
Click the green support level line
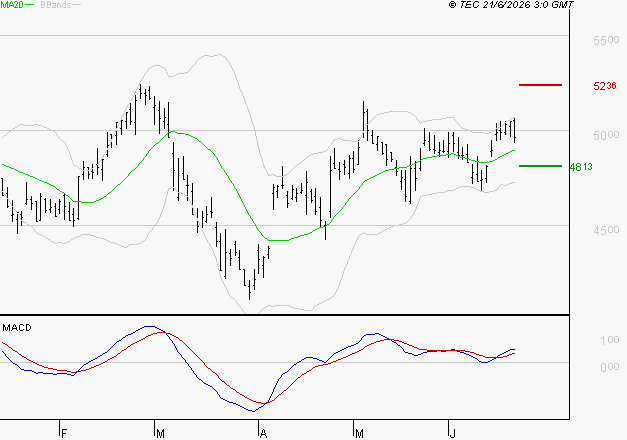click(540, 166)
